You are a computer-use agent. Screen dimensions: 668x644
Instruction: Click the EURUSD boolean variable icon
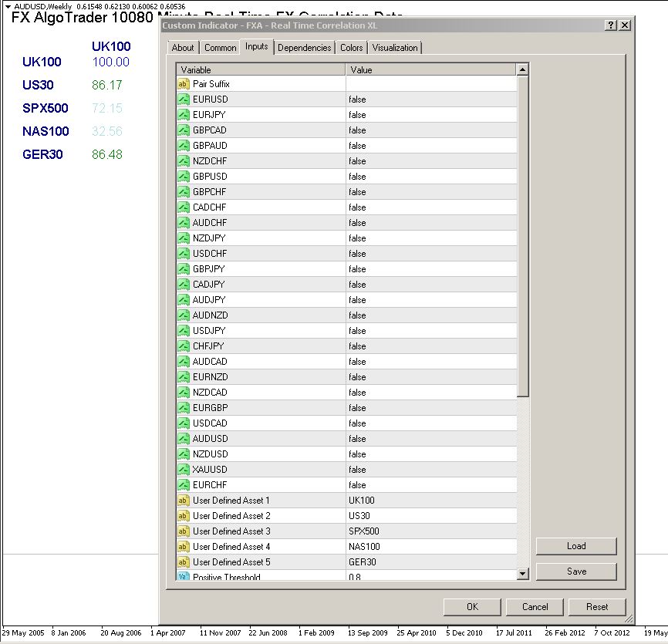click(x=184, y=99)
